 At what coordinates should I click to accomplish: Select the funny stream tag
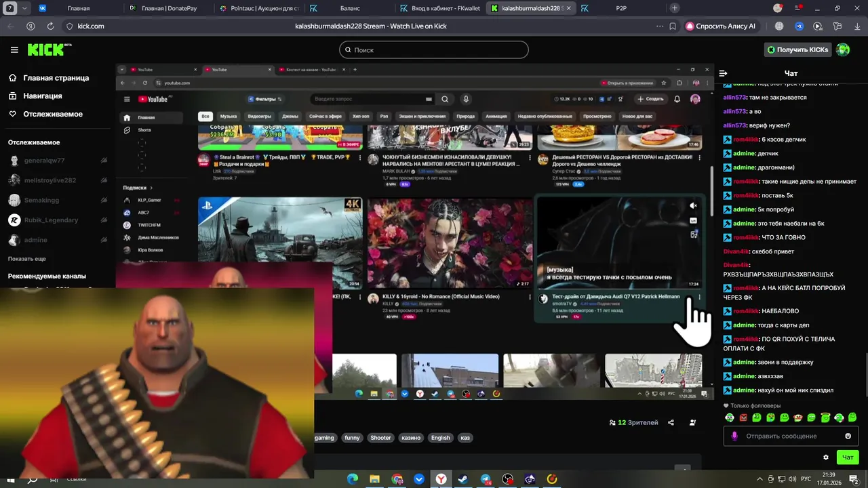pos(352,438)
